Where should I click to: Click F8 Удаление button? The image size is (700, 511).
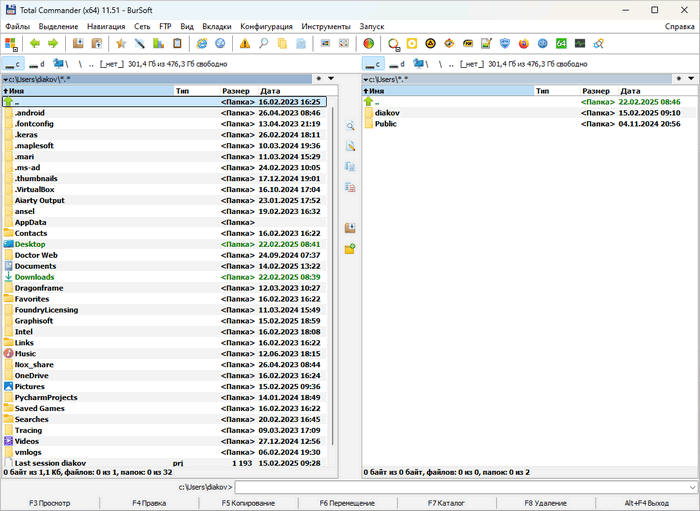coord(546,503)
